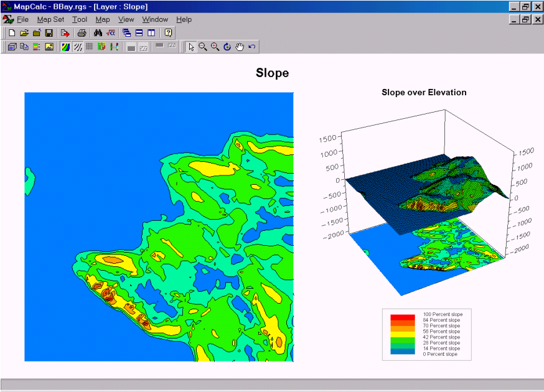The height and width of the screenshot is (392, 544).
Task: Click the New file icon
Action: pyautogui.click(x=12, y=32)
